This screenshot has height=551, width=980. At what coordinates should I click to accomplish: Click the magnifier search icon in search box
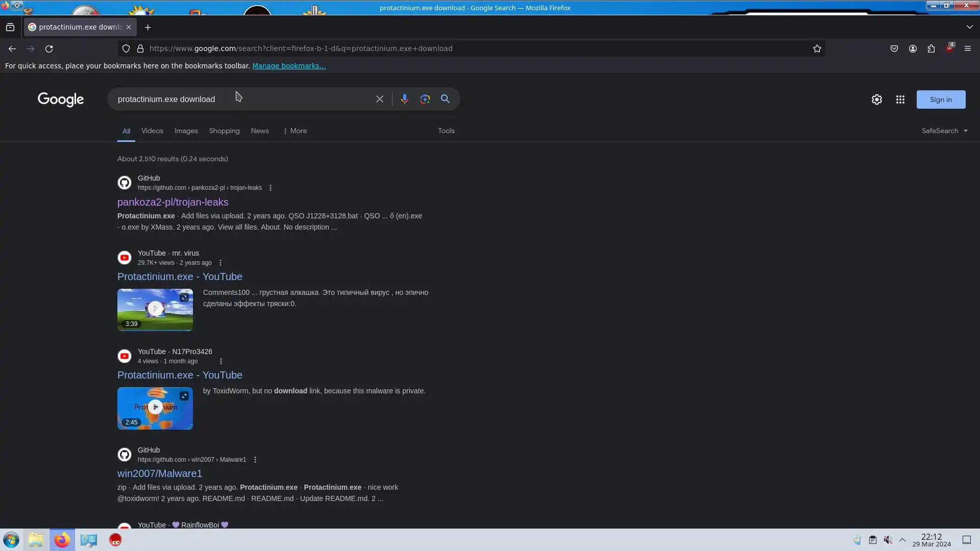click(x=445, y=99)
